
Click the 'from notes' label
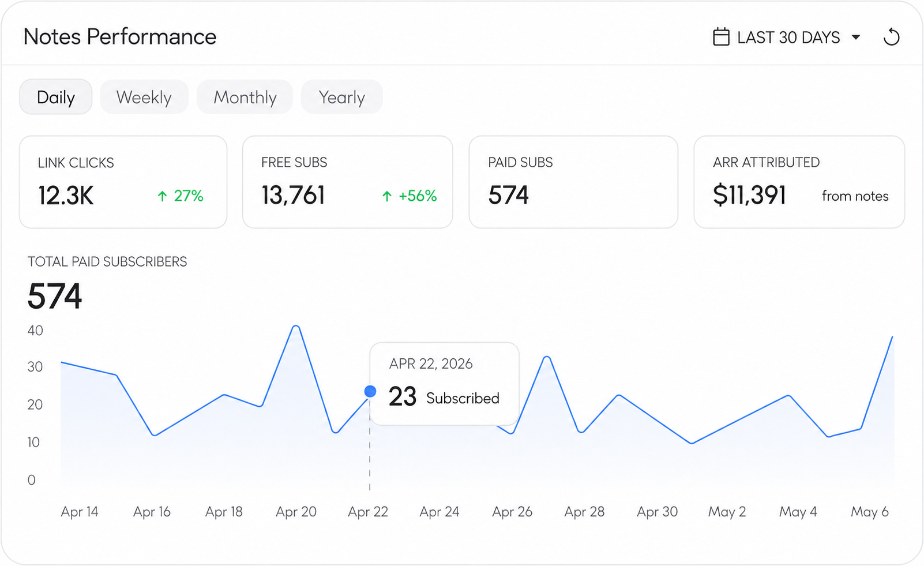[x=855, y=196]
